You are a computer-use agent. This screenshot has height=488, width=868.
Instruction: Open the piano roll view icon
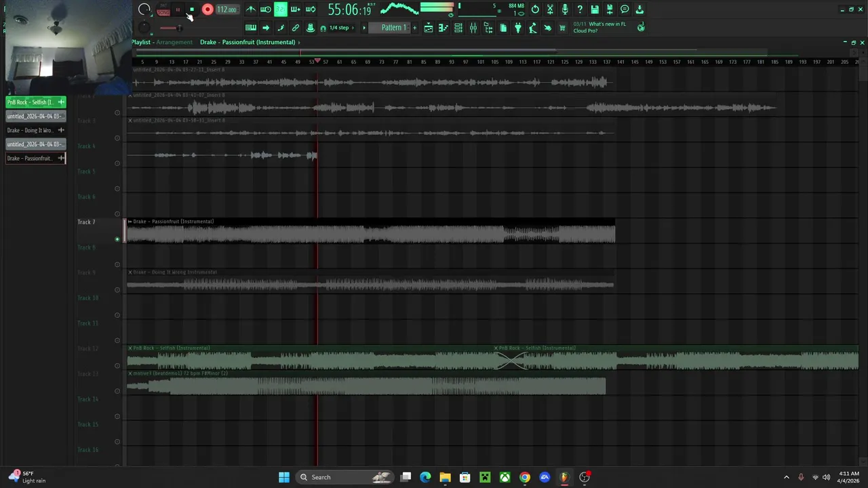coord(443,28)
